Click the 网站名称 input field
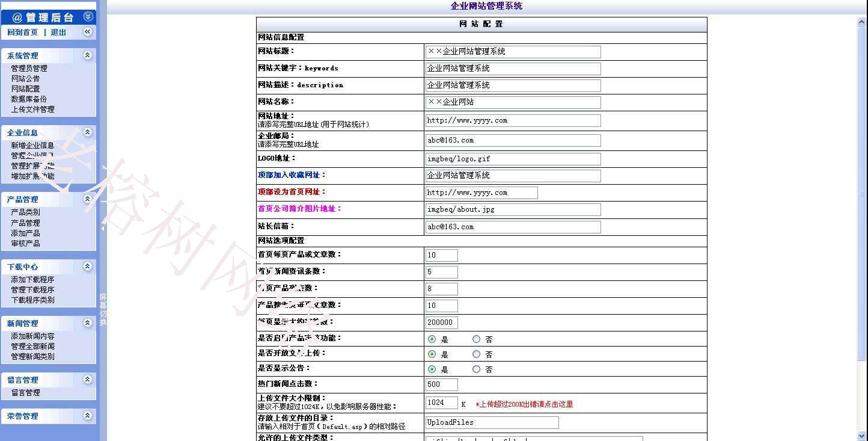The height and width of the screenshot is (441, 868). tap(513, 102)
